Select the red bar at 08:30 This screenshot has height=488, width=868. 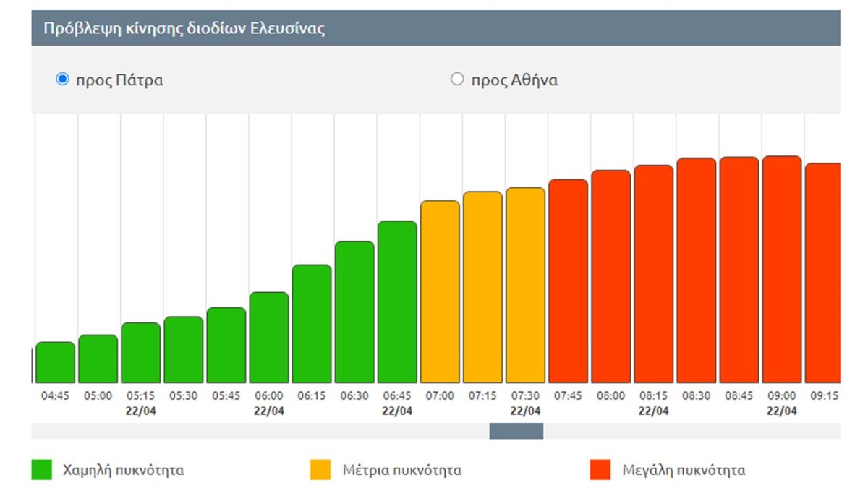point(696,270)
